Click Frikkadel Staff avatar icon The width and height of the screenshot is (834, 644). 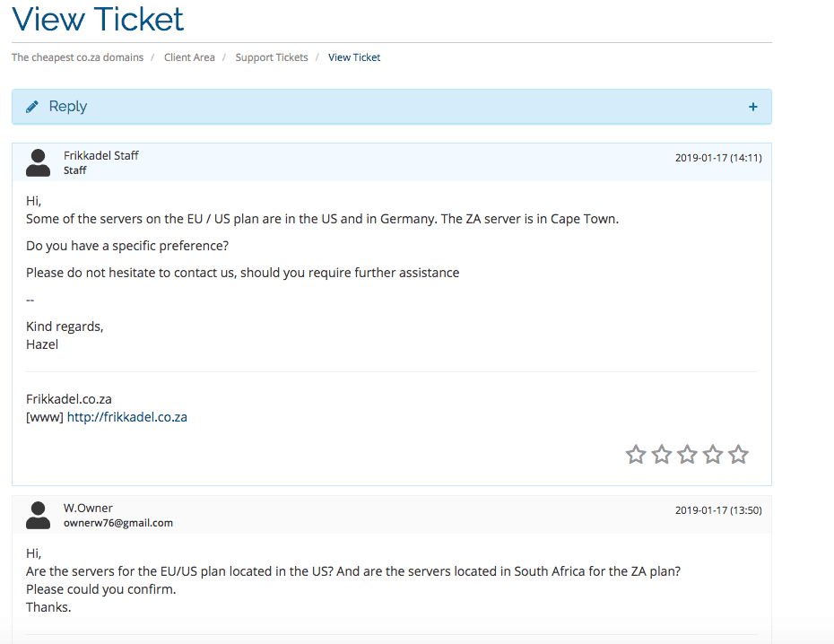coord(38,162)
